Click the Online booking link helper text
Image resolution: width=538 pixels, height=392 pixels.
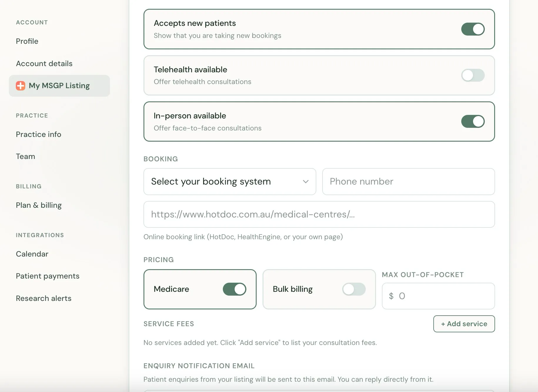click(243, 237)
